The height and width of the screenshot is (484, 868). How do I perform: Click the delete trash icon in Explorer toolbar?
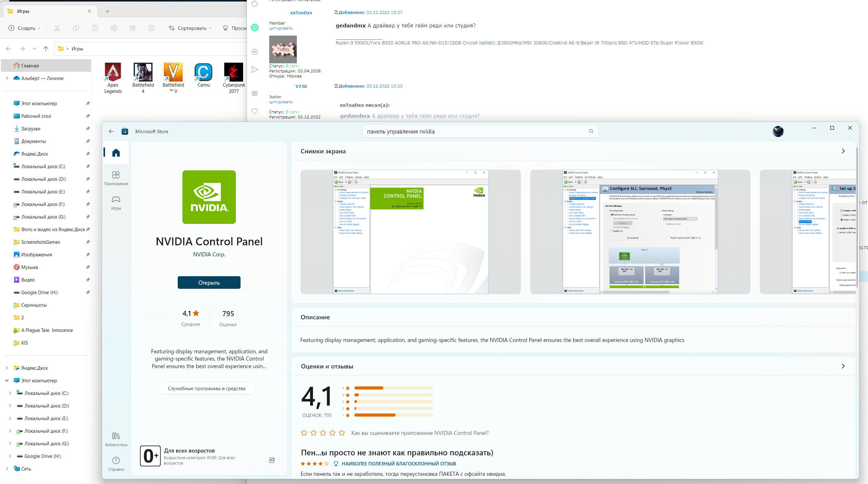pos(152,28)
